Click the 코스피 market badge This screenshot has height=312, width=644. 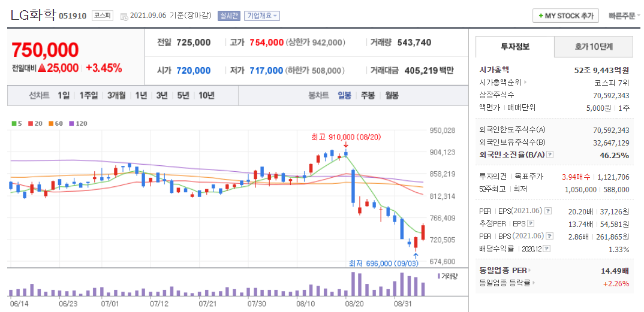pos(102,16)
